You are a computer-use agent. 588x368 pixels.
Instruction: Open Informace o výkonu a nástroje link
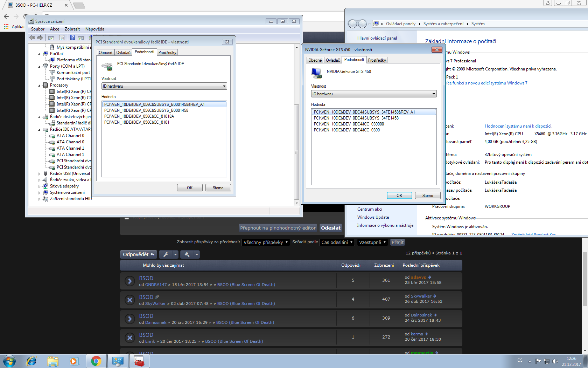(385, 225)
